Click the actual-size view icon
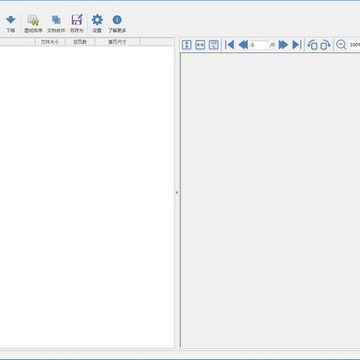 coord(214,45)
